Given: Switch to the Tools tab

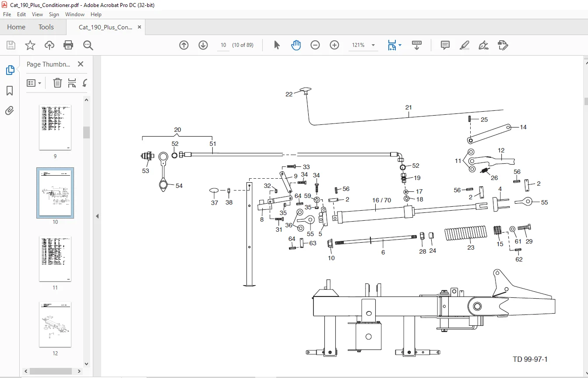Looking at the screenshot, I should click(x=46, y=27).
